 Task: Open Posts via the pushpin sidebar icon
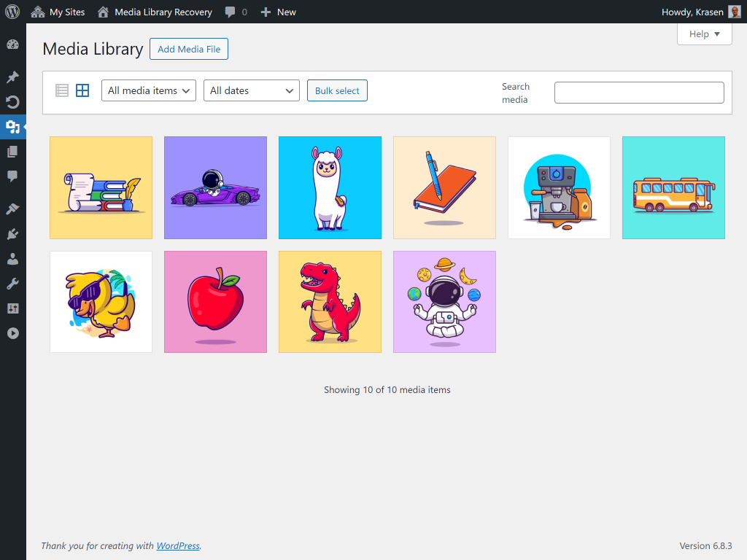(x=12, y=77)
